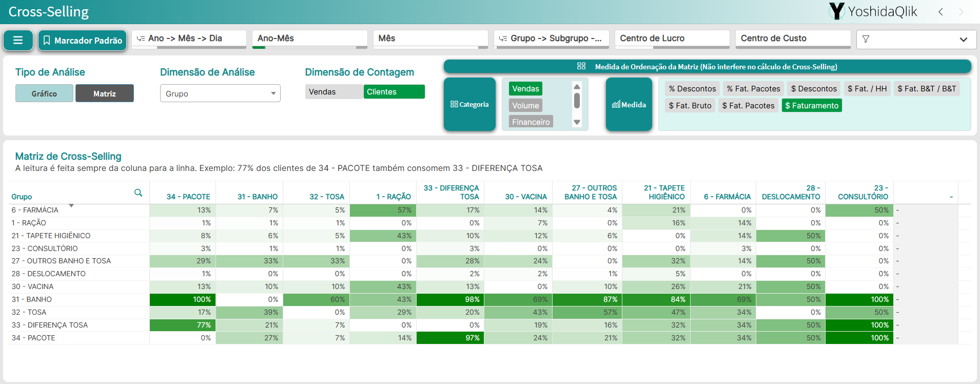Open the Ano -> Mês -> Dia filter
Screen dimensions: 980x384
189,39
